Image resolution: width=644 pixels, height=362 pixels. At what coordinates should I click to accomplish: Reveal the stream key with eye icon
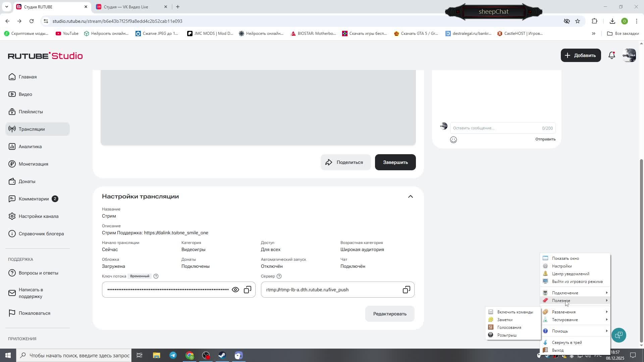[235, 290]
